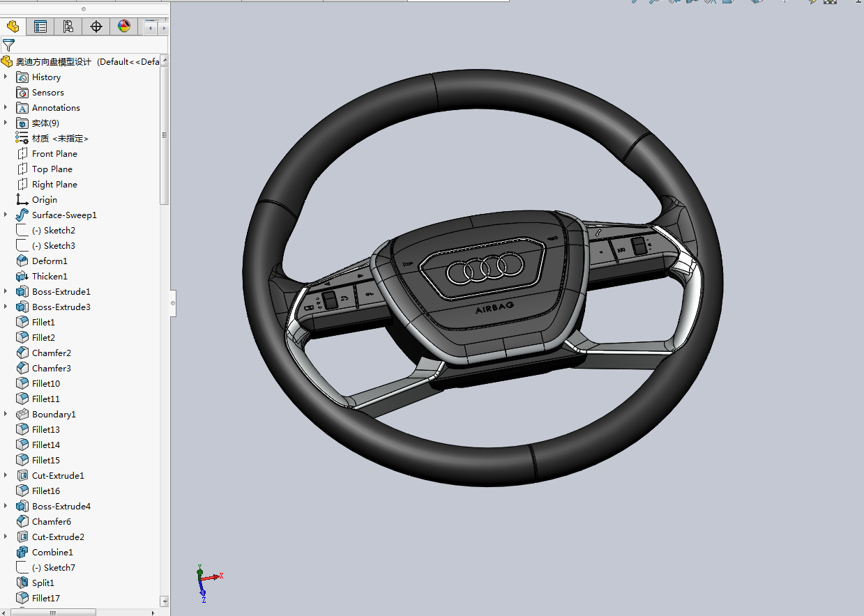Select the Boss-Extrude1 feature

point(61,292)
